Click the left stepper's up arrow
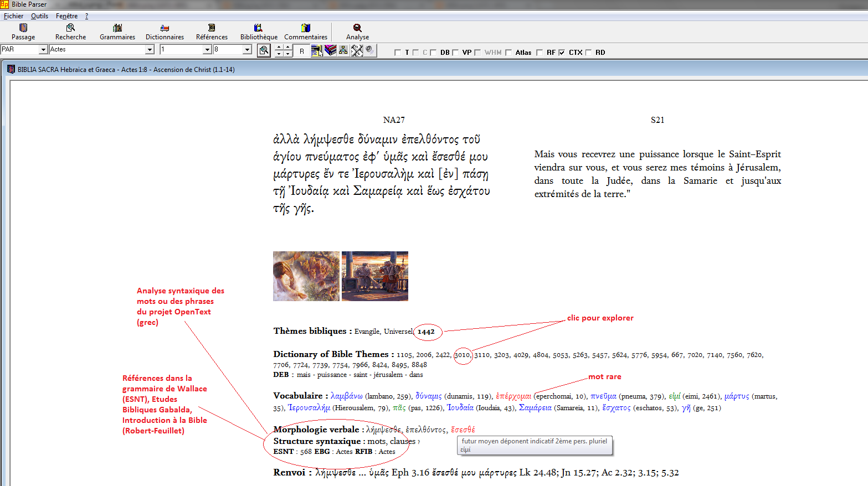Image resolution: width=868 pixels, height=486 pixels. coord(279,48)
